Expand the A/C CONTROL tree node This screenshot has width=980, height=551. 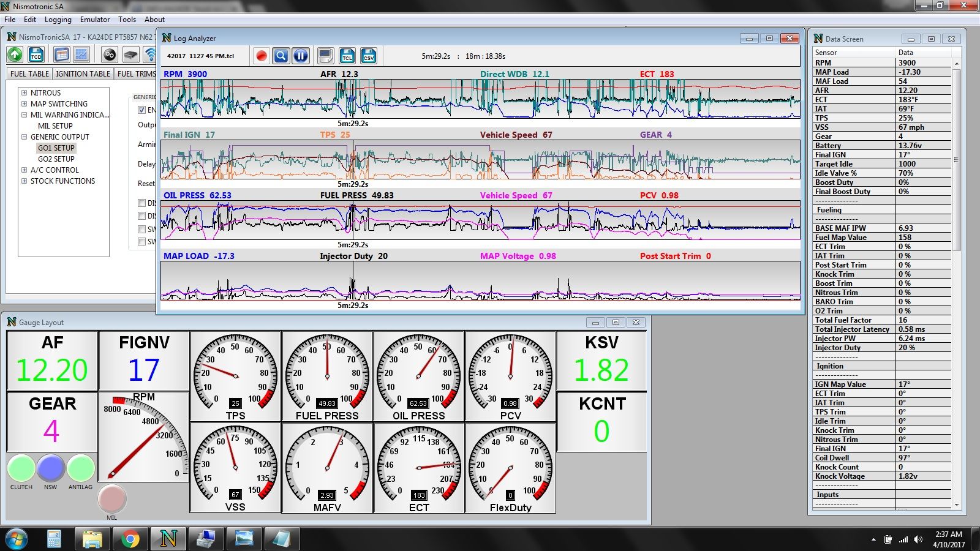point(24,170)
